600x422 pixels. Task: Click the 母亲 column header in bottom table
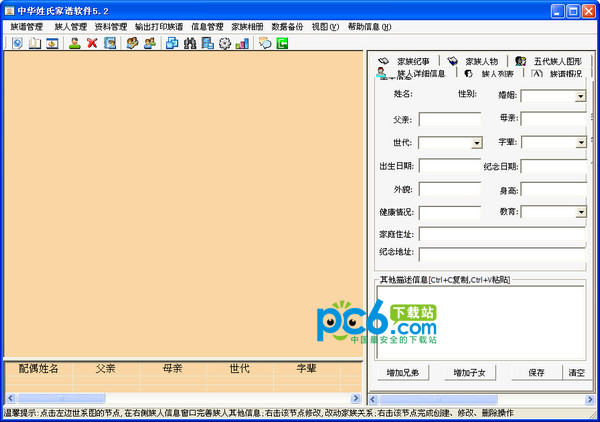[x=173, y=368]
